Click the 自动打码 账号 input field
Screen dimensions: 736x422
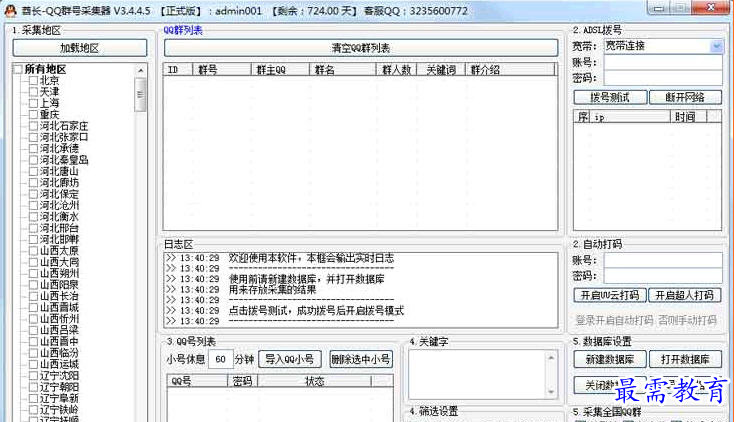coord(663,260)
